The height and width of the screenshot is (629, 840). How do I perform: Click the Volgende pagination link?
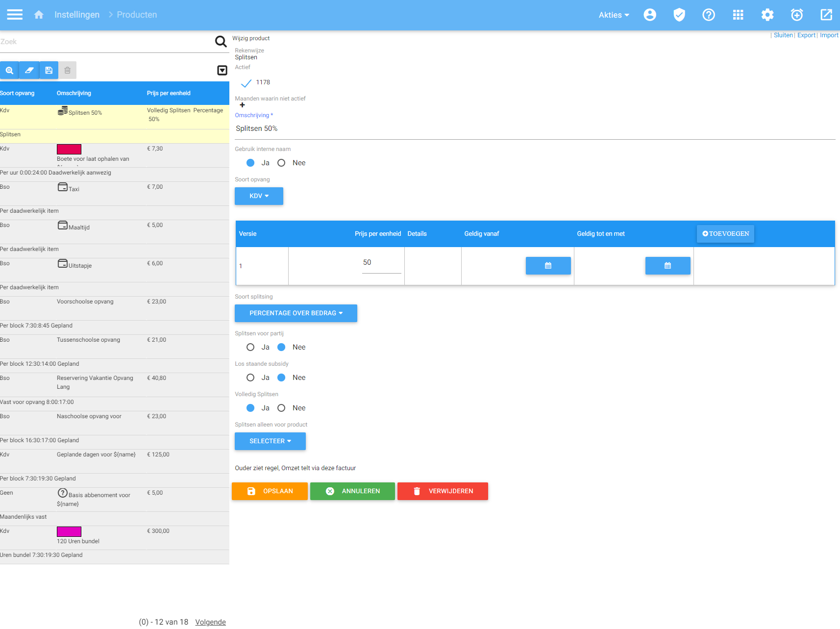[x=210, y=622]
